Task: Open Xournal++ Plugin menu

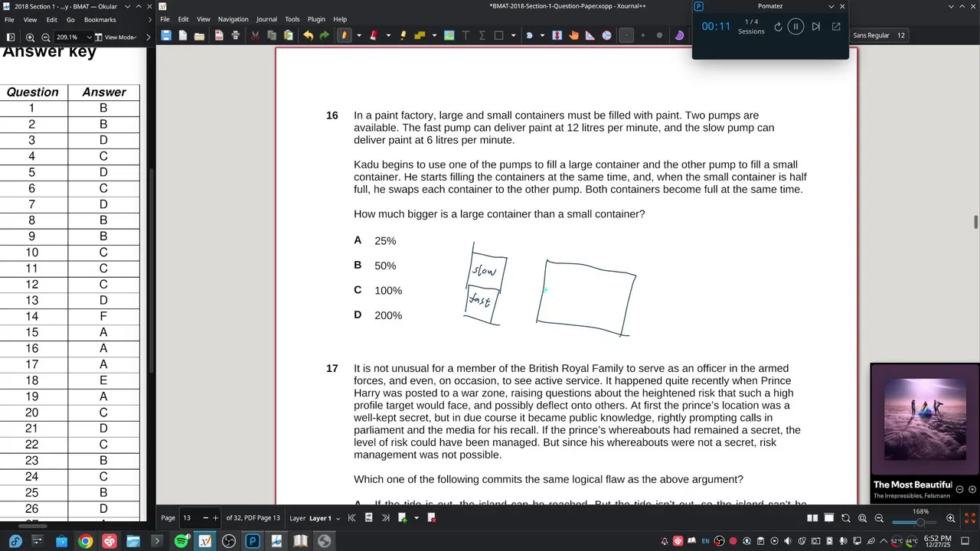Action: pyautogui.click(x=316, y=19)
